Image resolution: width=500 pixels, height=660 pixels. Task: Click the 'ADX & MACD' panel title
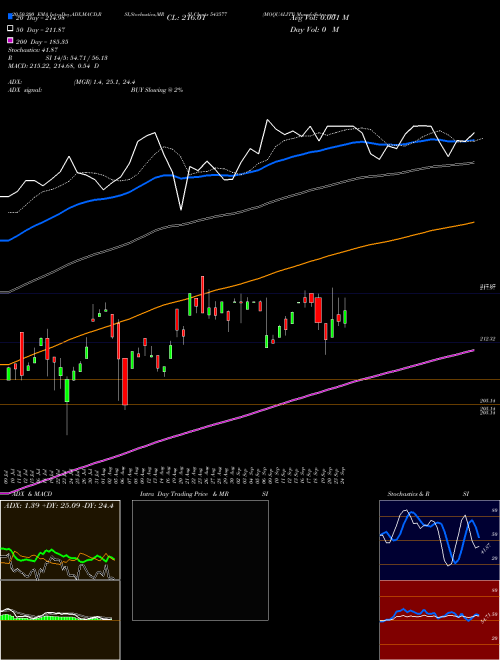32,494
